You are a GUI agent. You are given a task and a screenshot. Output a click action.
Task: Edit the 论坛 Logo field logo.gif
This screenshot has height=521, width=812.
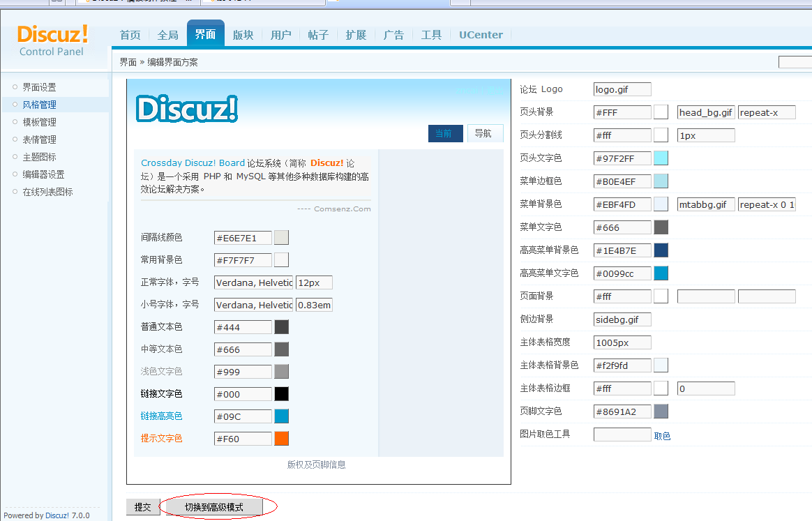622,89
